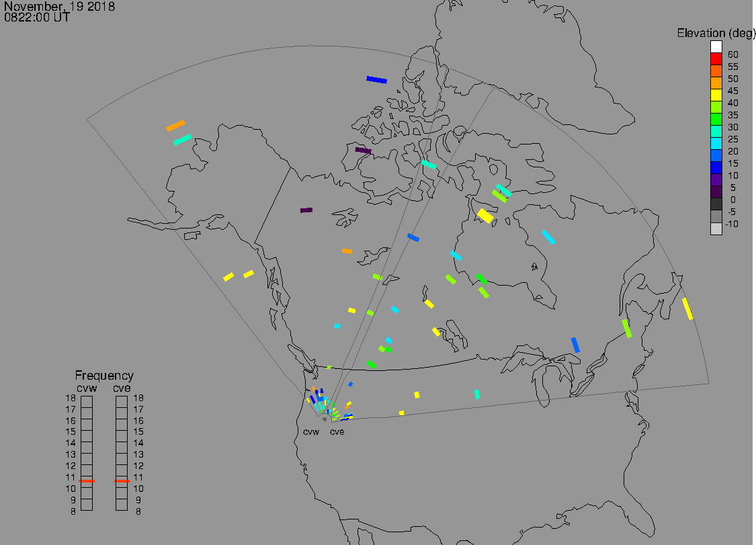The width and height of the screenshot is (756, 545).
Task: Choose the light gray swatch below -10
Action: (716, 228)
